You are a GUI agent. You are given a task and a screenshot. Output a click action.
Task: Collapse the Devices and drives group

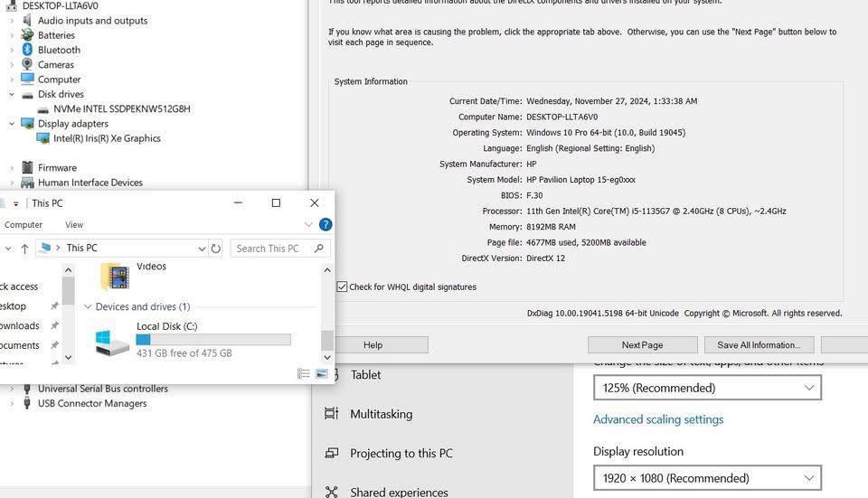coord(88,307)
